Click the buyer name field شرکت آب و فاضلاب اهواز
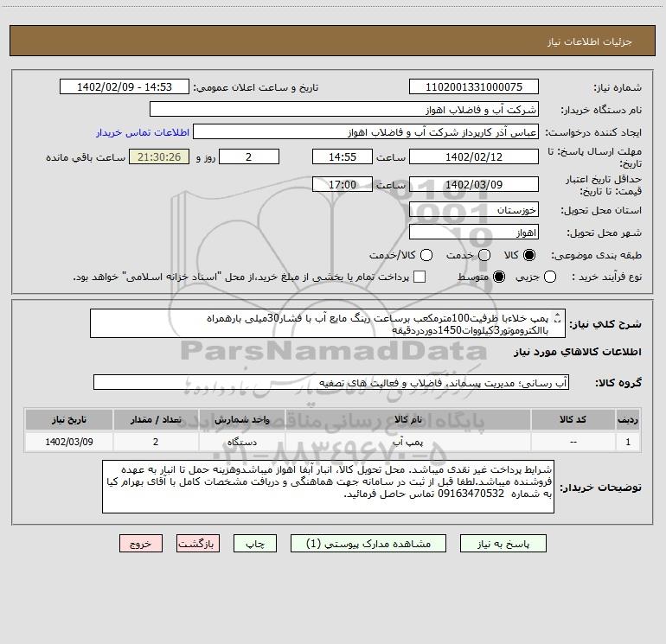This screenshot has width=666, height=644. (344, 110)
